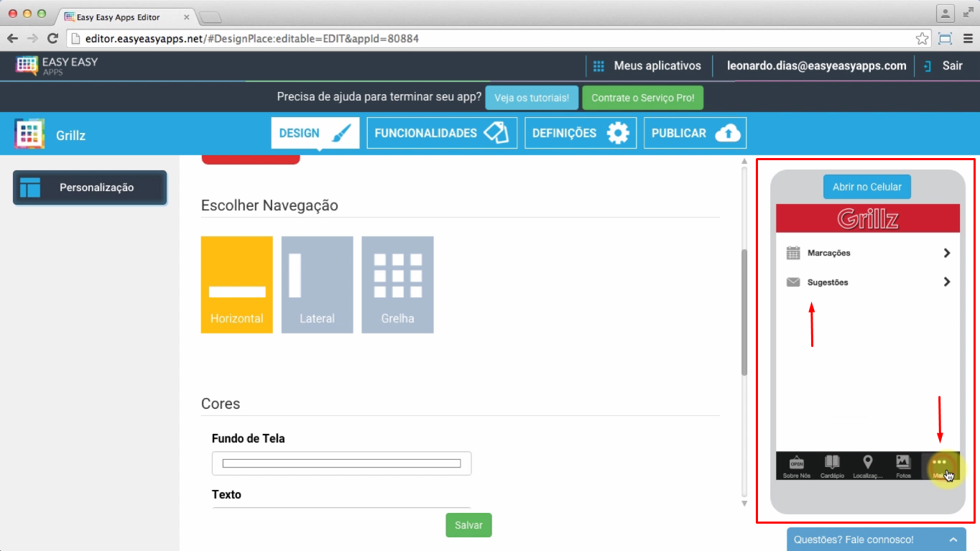
Task: Expand the Questões? Fale connosco chat panel
Action: click(953, 540)
